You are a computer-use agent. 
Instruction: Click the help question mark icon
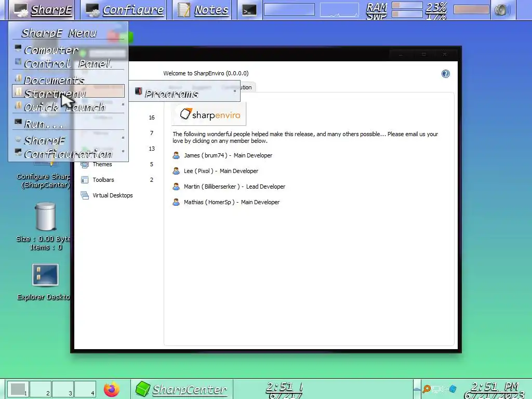(445, 74)
